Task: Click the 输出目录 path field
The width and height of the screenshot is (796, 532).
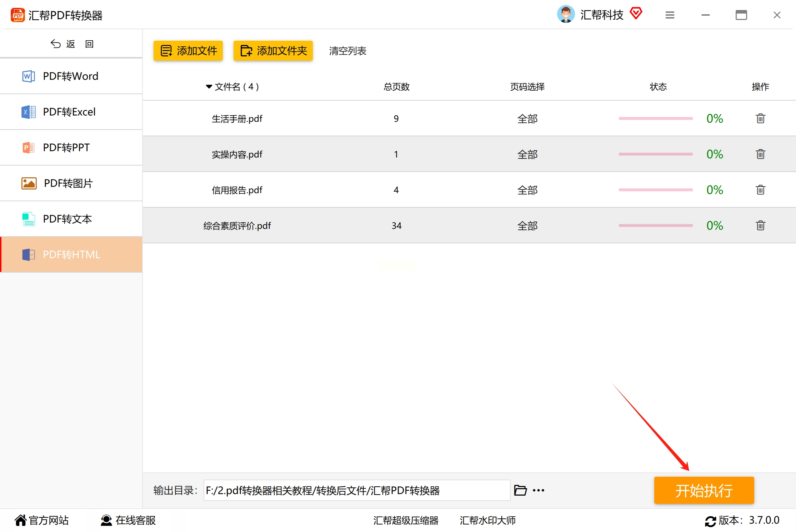Action: 356,490
